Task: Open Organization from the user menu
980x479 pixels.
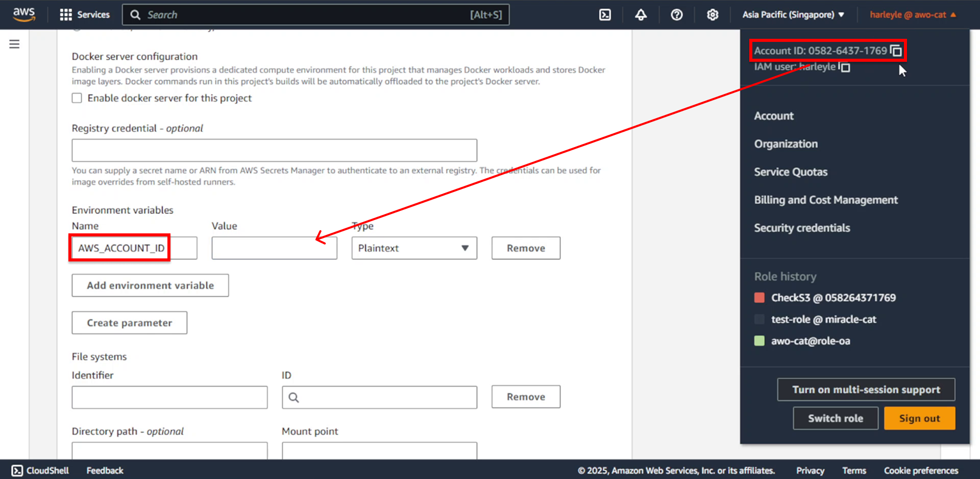Action: pyautogui.click(x=786, y=144)
